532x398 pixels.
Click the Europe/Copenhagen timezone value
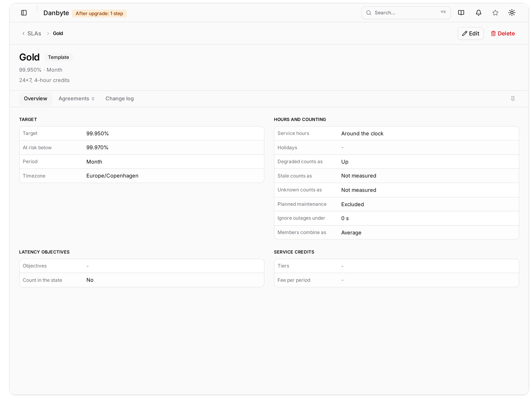pos(112,176)
